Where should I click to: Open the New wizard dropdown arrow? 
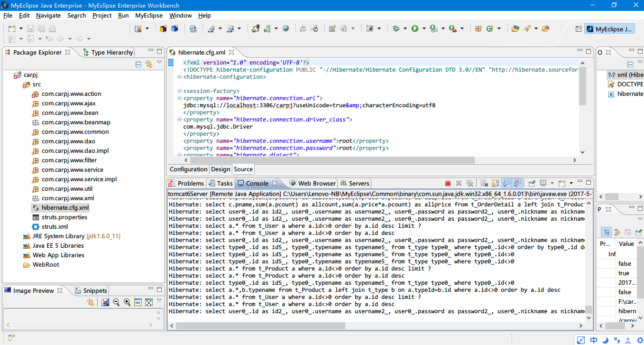click(21, 29)
